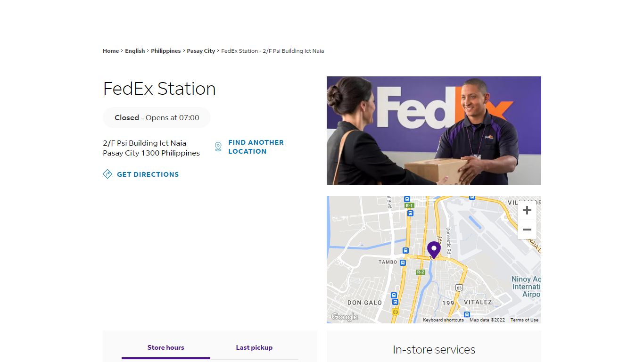Click the Google logo on the map

click(x=345, y=317)
